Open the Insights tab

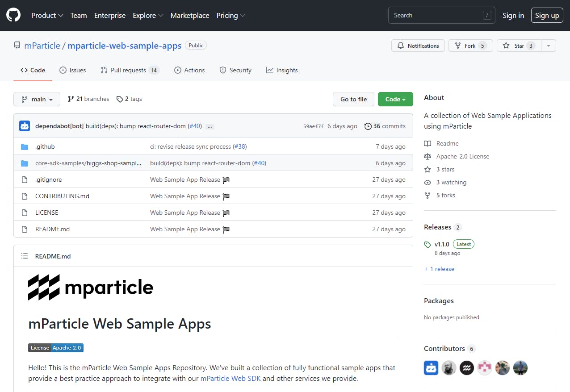pos(282,70)
